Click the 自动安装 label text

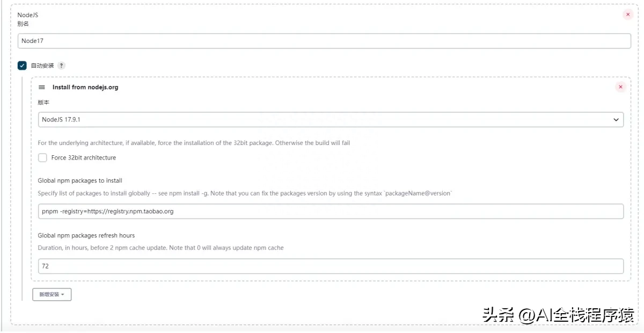click(42, 66)
